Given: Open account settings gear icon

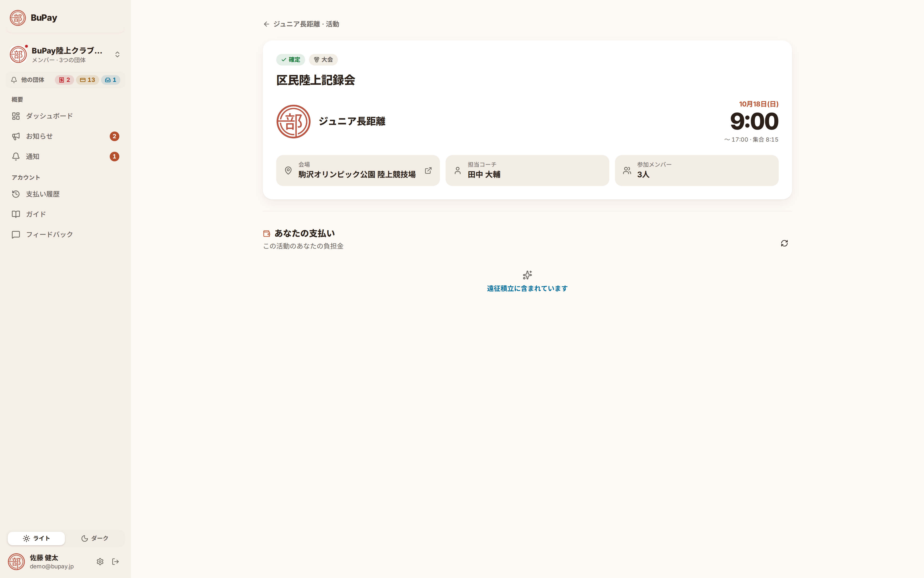Looking at the screenshot, I should click(100, 562).
